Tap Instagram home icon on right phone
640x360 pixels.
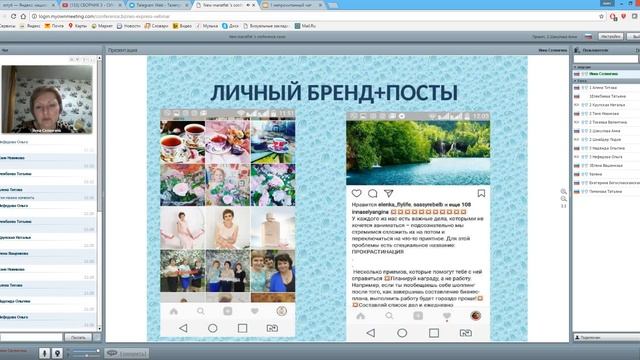(x=360, y=316)
